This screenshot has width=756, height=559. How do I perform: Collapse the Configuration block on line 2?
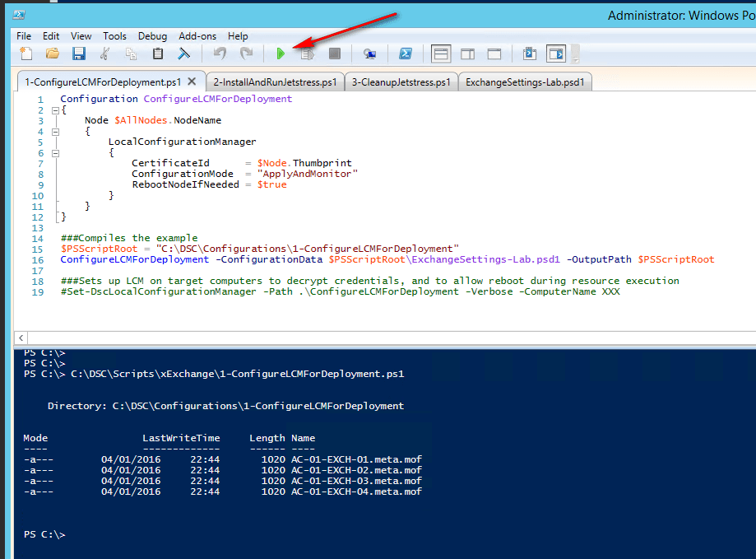click(54, 109)
